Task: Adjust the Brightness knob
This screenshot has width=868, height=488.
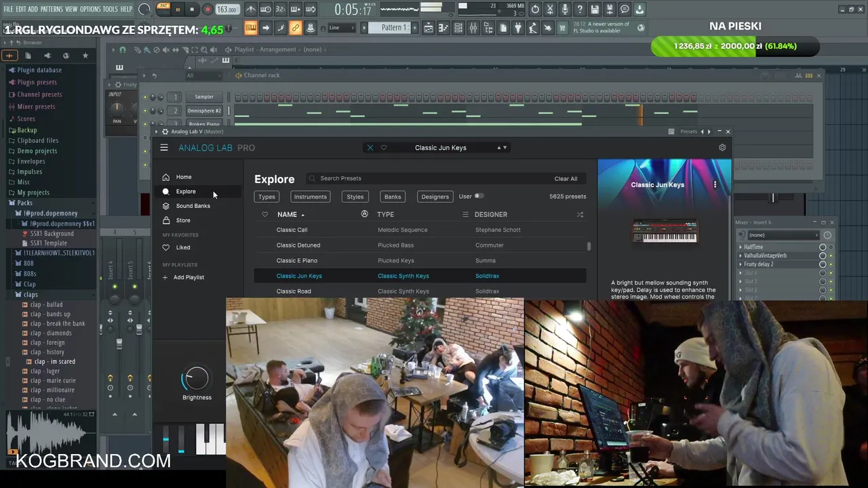Action: [197, 378]
